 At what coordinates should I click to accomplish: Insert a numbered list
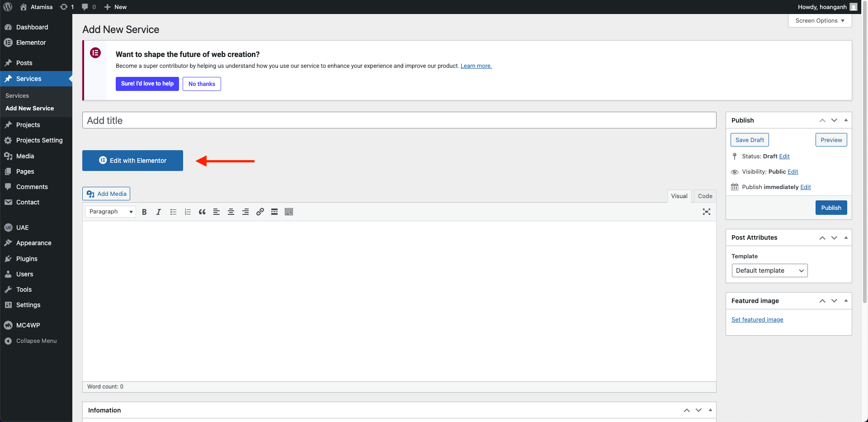(188, 212)
